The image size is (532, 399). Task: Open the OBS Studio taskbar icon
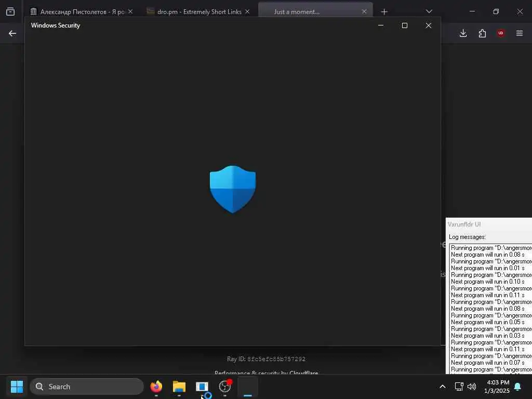[x=225, y=387]
